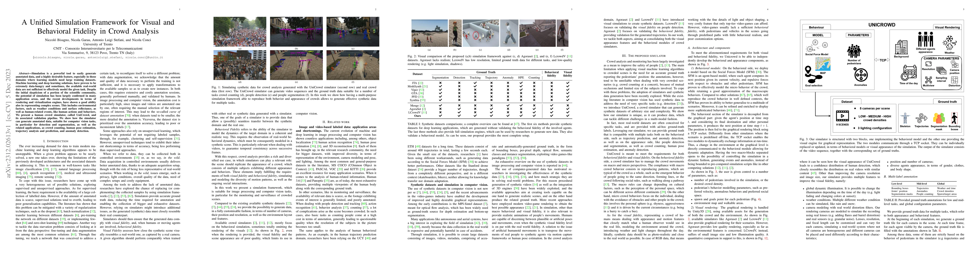Open Fig. 2 image (f) LCrowdV pedestrian

pos(563,33)
